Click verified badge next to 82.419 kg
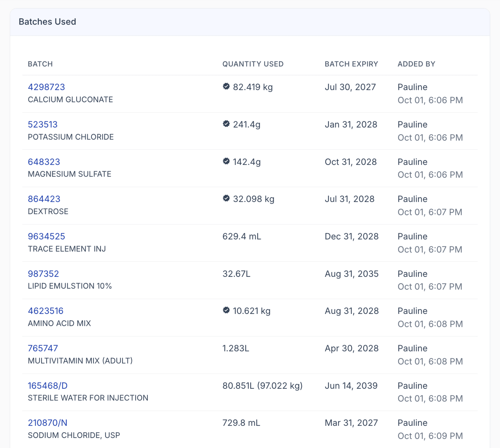Screen dimensions: 500x448 pyautogui.click(x=226, y=86)
